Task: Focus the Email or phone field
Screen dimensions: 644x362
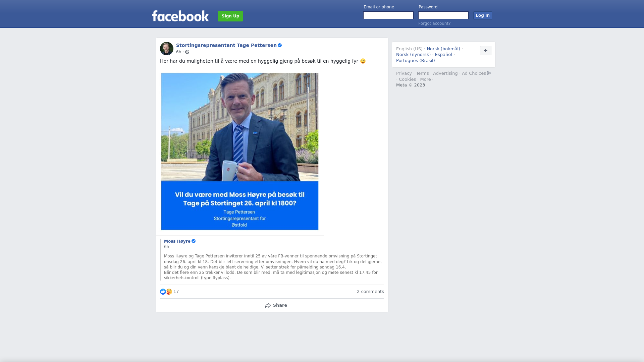Action: point(388,15)
